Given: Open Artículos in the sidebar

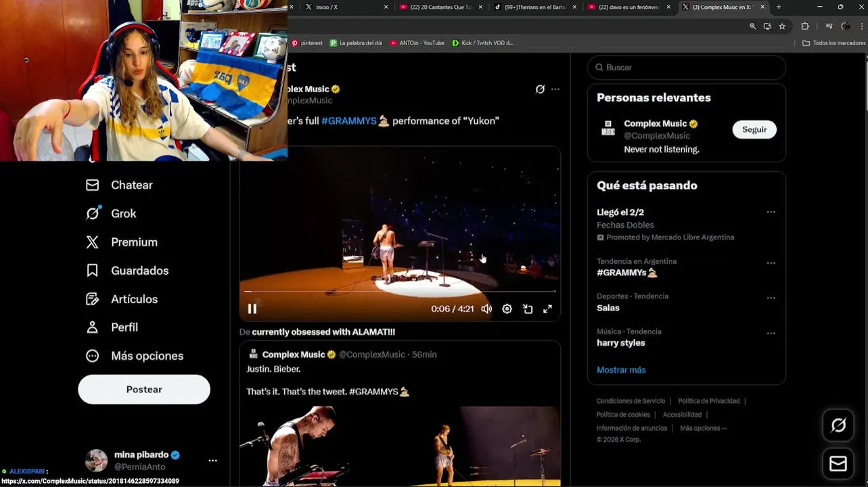Looking at the screenshot, I should point(122,299).
